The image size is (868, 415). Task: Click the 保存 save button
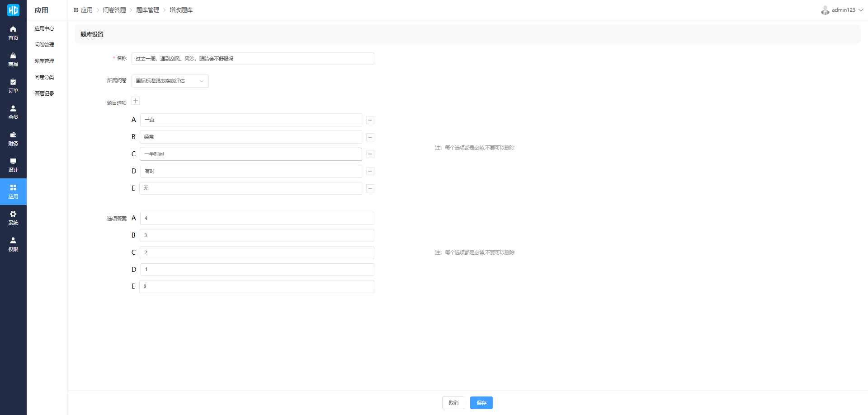coord(481,403)
